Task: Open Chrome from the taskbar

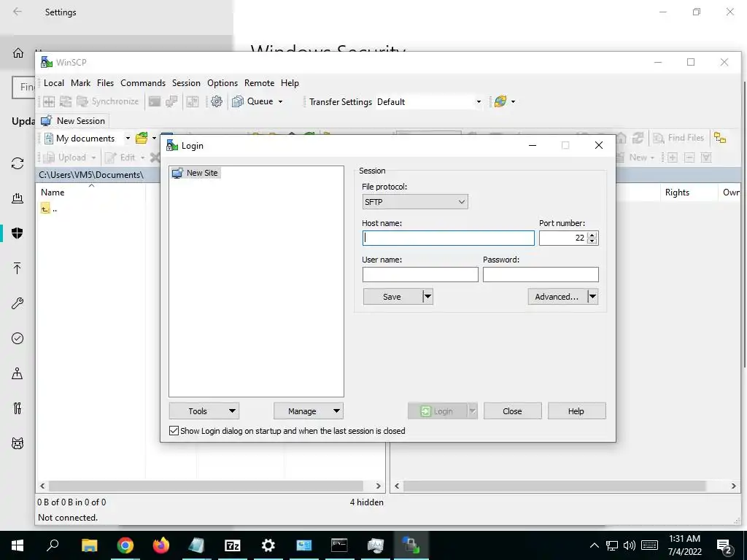Action: click(125, 545)
